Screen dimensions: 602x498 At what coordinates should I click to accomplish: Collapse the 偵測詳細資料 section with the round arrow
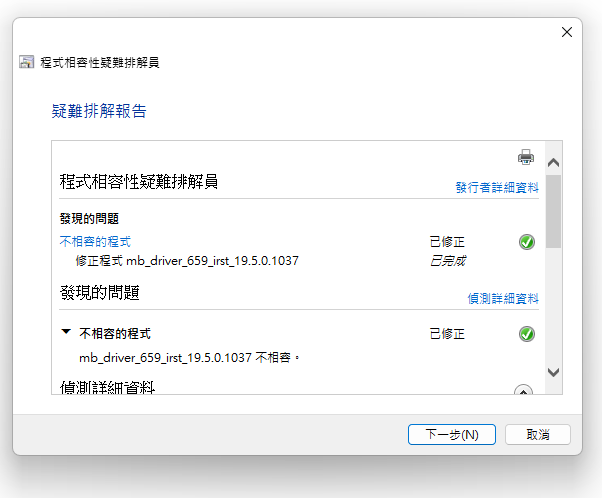point(523,390)
